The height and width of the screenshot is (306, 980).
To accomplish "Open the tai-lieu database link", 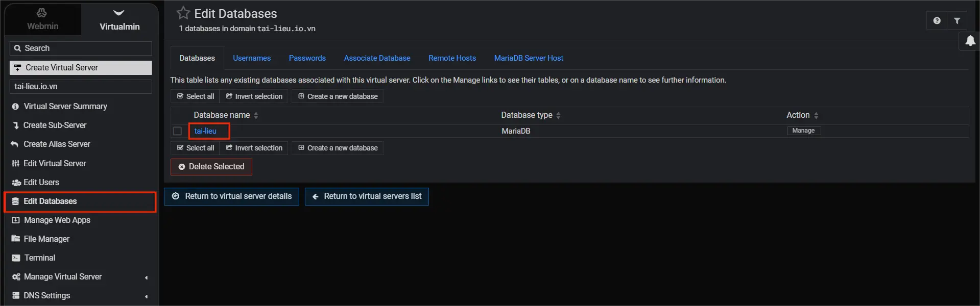I will click(x=205, y=131).
